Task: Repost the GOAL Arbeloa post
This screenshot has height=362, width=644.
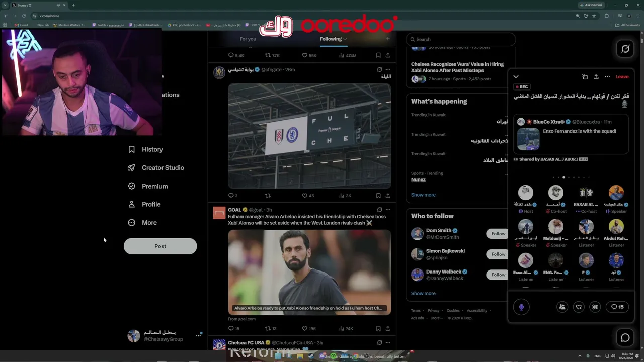Action: click(271, 329)
